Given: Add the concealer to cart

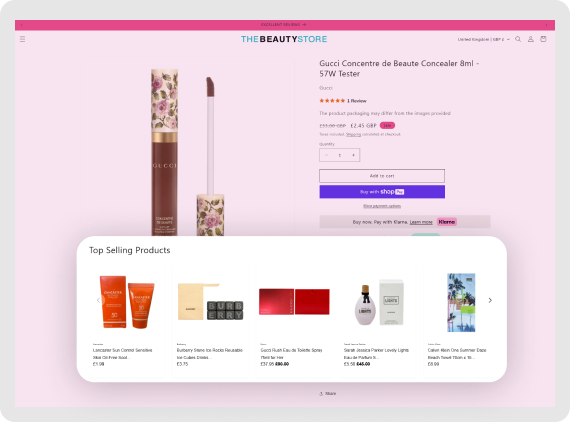Looking at the screenshot, I should [x=382, y=176].
